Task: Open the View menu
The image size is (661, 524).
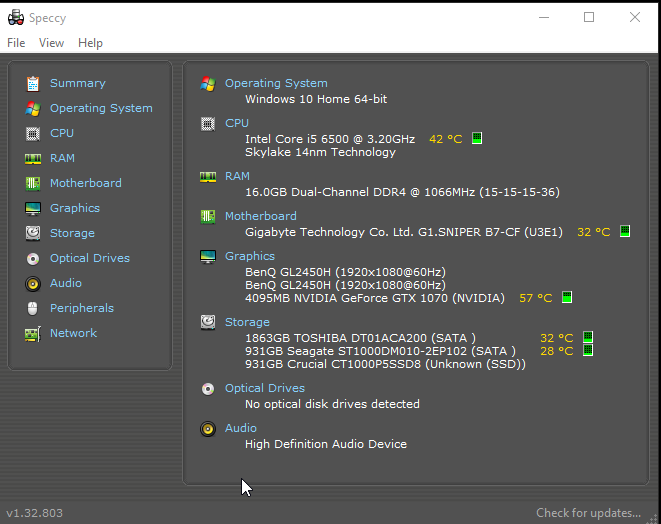Action: 51,43
